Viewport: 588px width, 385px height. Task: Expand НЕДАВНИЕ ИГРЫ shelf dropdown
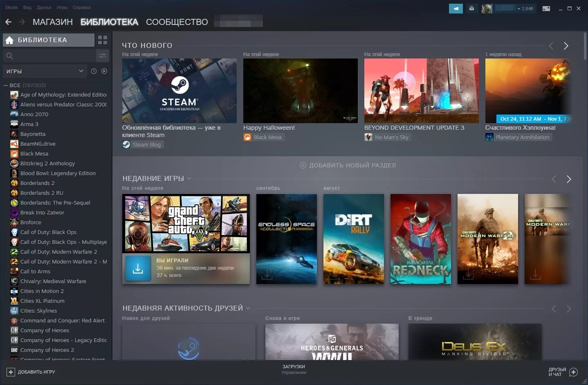[x=189, y=178]
